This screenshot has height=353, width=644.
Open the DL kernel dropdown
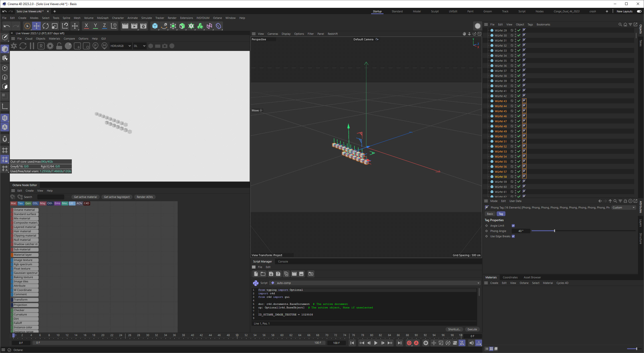click(x=140, y=46)
